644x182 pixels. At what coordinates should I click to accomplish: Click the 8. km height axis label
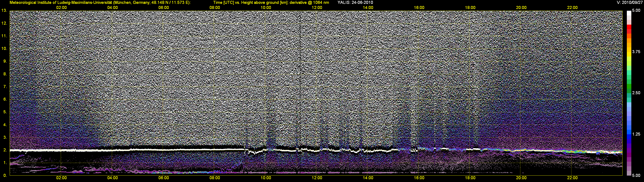point(5,74)
